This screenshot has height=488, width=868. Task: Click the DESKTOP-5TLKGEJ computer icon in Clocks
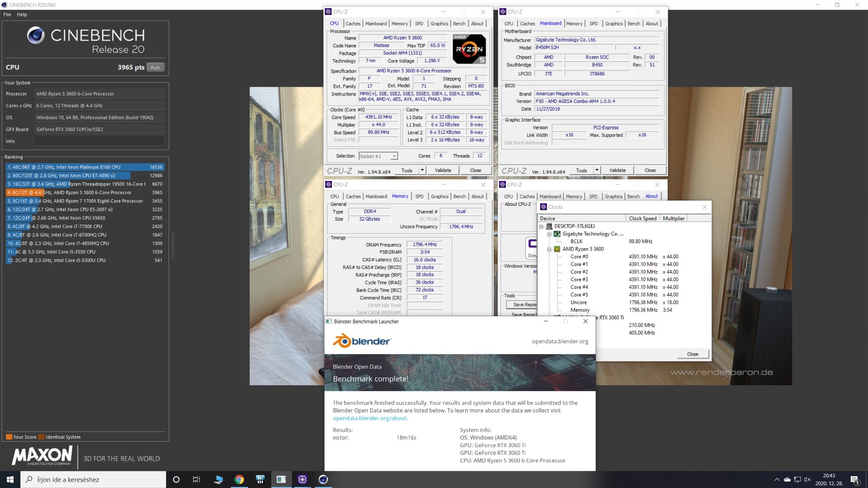click(x=549, y=226)
